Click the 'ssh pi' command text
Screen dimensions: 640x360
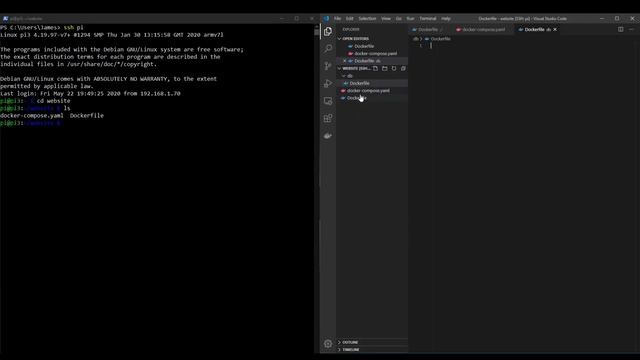pyautogui.click(x=73, y=27)
